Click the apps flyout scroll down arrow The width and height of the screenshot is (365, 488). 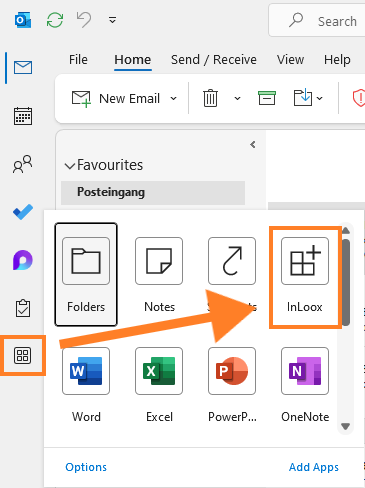[x=346, y=426]
